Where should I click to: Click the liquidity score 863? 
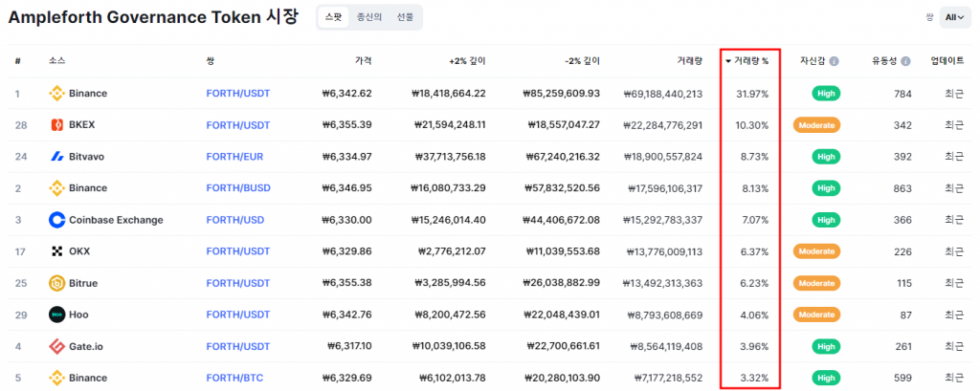[902, 188]
